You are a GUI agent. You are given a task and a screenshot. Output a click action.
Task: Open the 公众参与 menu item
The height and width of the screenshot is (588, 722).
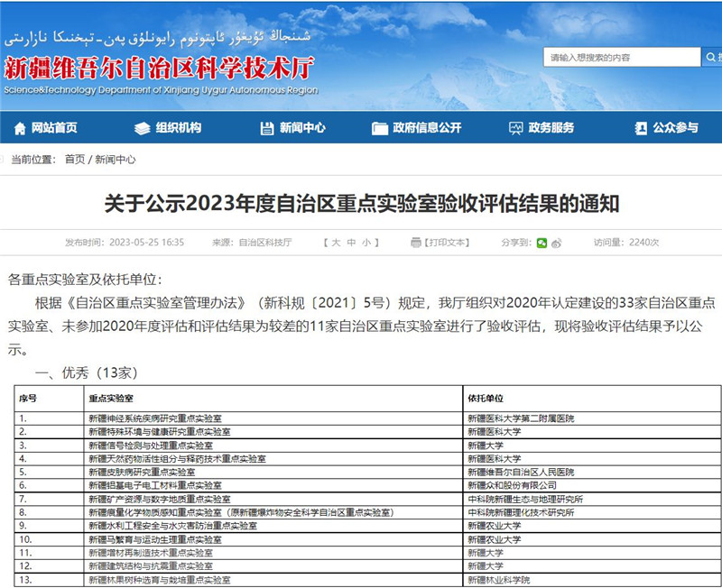pyautogui.click(x=675, y=128)
